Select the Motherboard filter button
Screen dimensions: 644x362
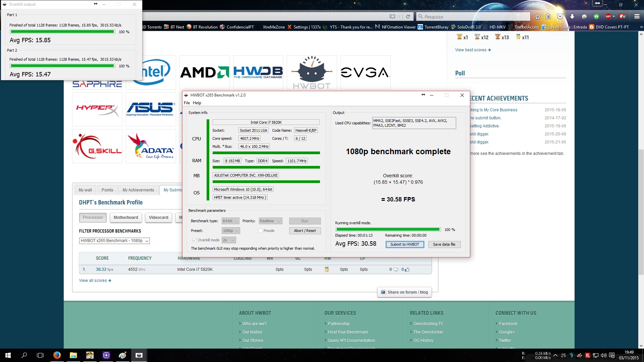pos(126,218)
